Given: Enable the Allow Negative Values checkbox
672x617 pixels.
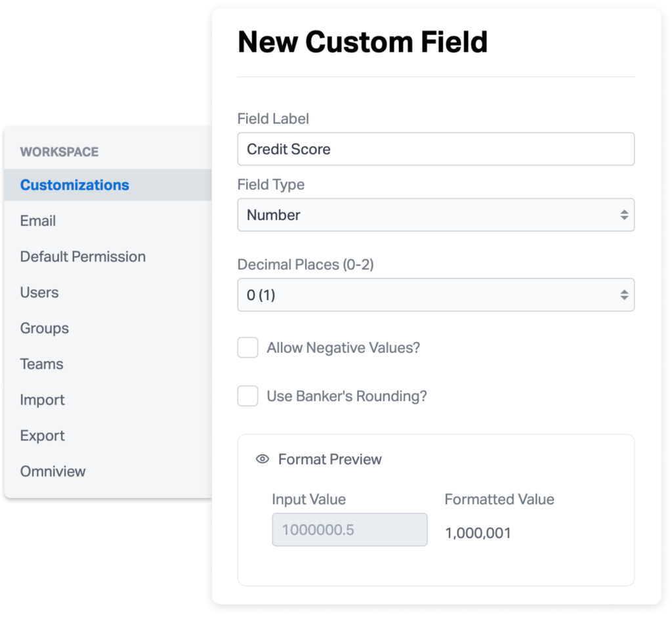Looking at the screenshot, I should tap(247, 347).
